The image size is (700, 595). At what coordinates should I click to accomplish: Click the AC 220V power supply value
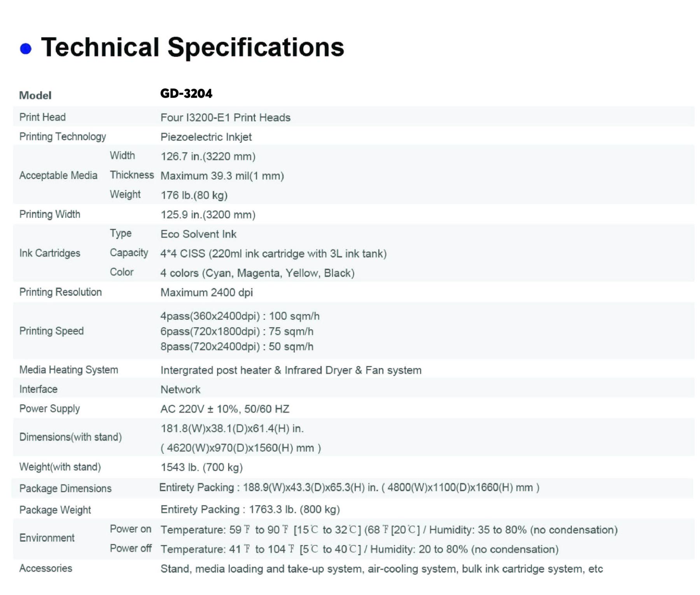click(x=225, y=409)
